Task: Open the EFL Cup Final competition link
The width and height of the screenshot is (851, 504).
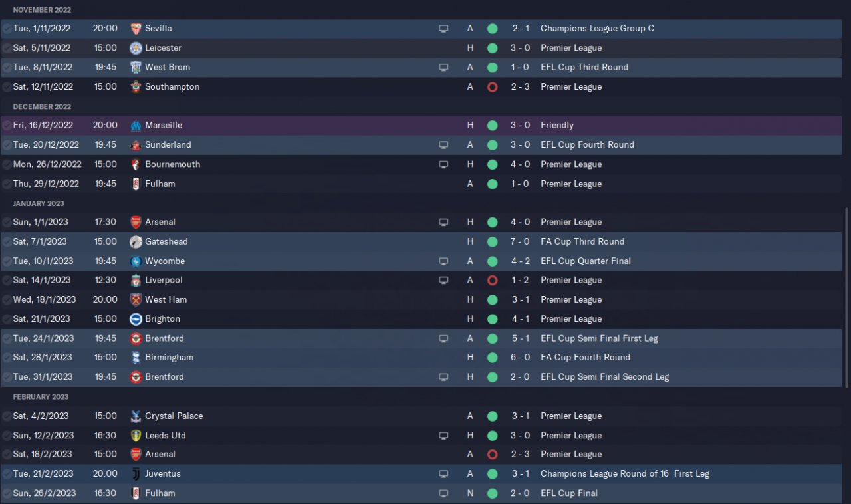Action: pyautogui.click(x=568, y=493)
